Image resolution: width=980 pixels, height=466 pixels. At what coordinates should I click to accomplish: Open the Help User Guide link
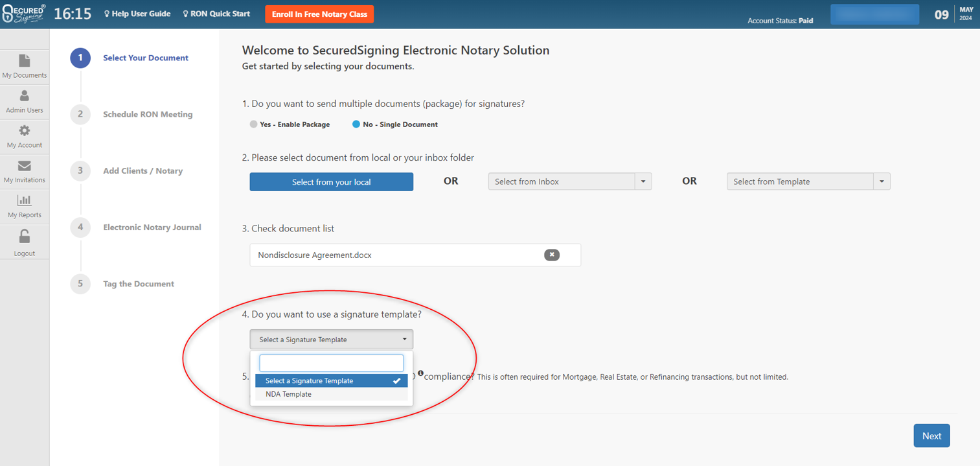(x=137, y=14)
